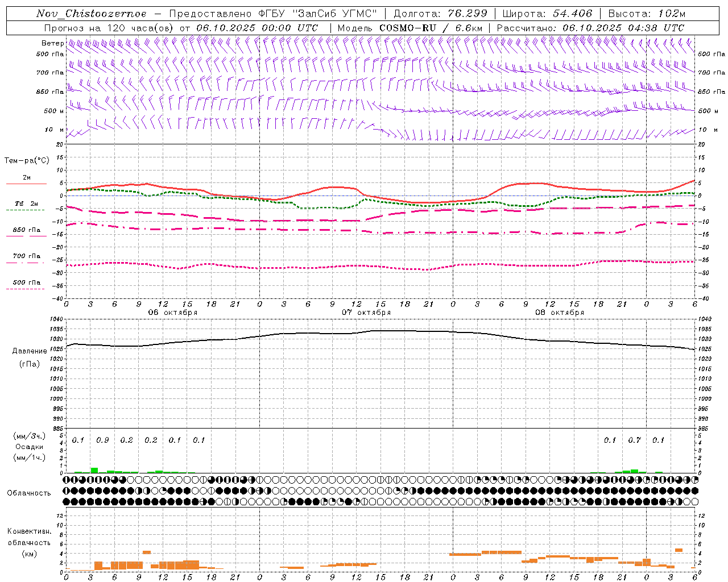This screenshot has width=728, height=582.
Task: Click the Рассчитано: 06.10.2025 04:38 UTC timestamp
Action: click(x=590, y=28)
